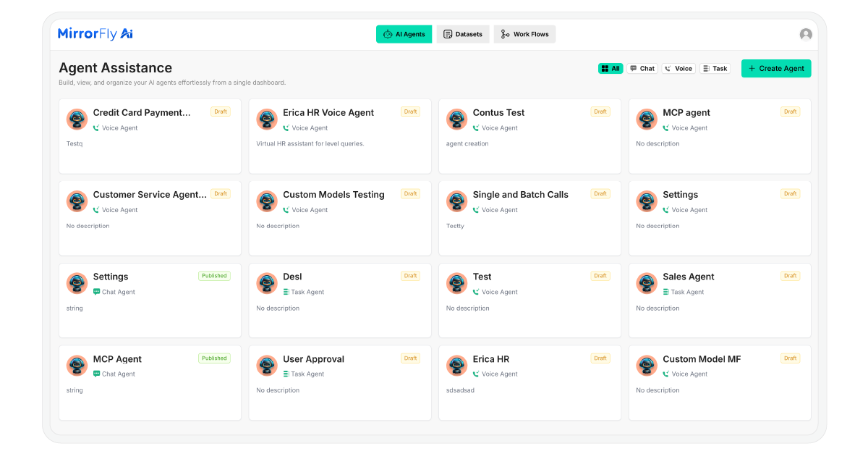The height and width of the screenshot is (454, 868).
Task: Open the user profile avatar icon
Action: 806,34
